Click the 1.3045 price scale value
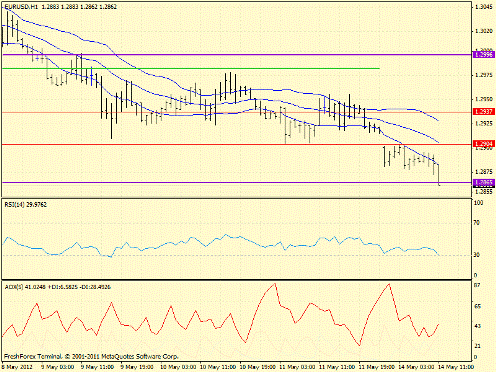496x372 pixels. click(483, 7)
